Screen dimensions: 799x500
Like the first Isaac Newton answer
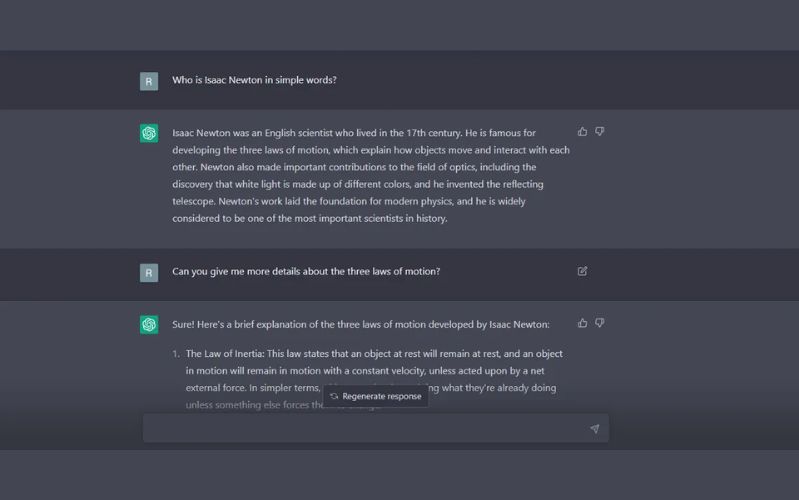(583, 132)
